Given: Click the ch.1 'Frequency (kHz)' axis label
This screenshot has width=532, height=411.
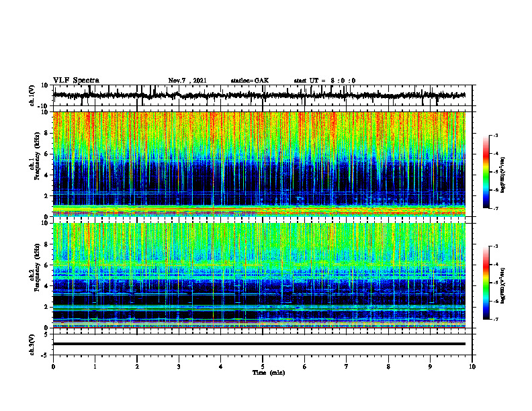Looking at the screenshot, I should coord(37,156).
